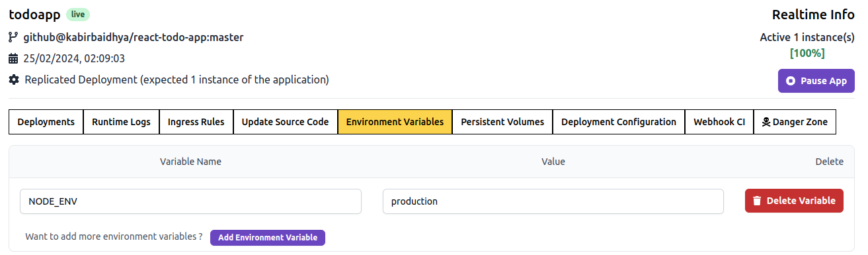Add a new environment variable
This screenshot has width=868, height=255.
click(268, 238)
